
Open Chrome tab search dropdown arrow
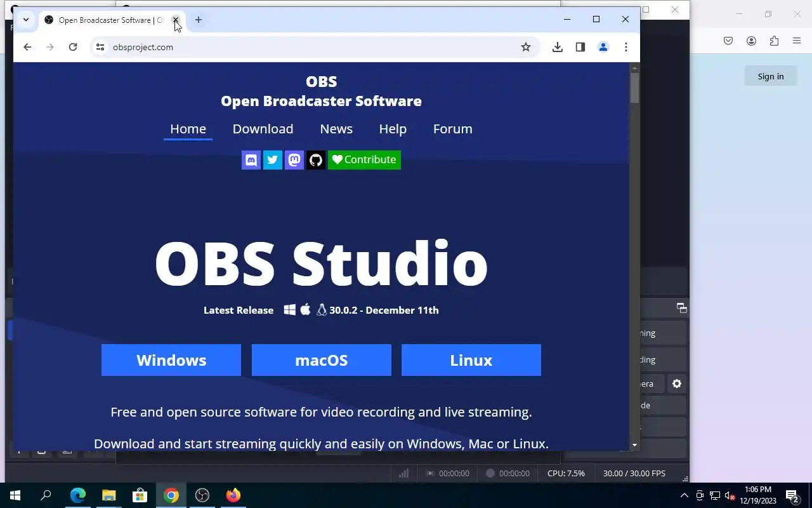26,20
